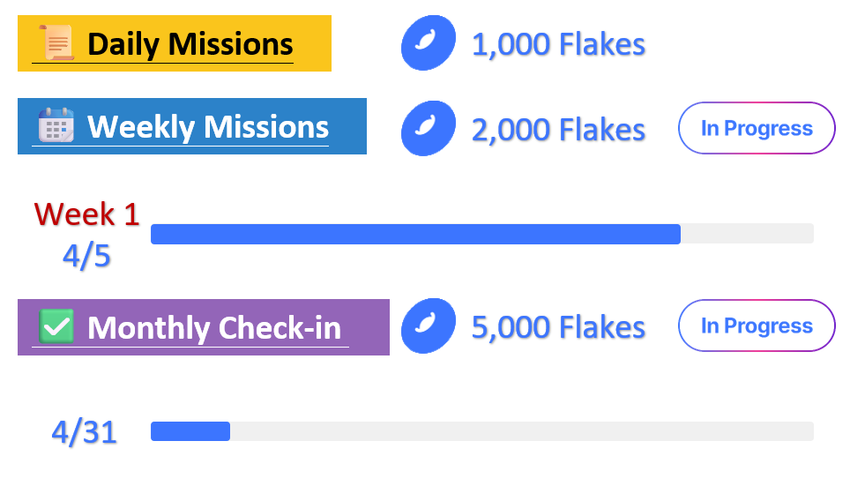Tap the flake icon beside 2,000 Flakes
This screenshot has width=850, height=487.
(x=429, y=129)
